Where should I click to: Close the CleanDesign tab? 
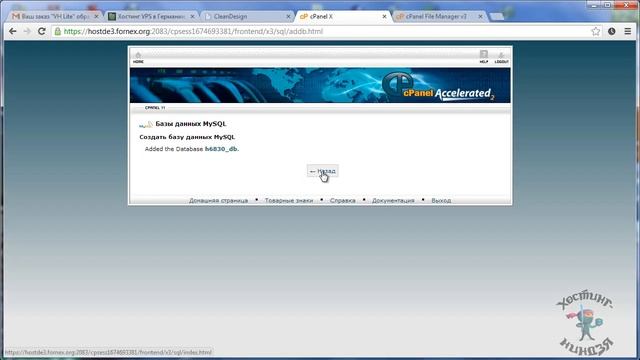(288, 16)
